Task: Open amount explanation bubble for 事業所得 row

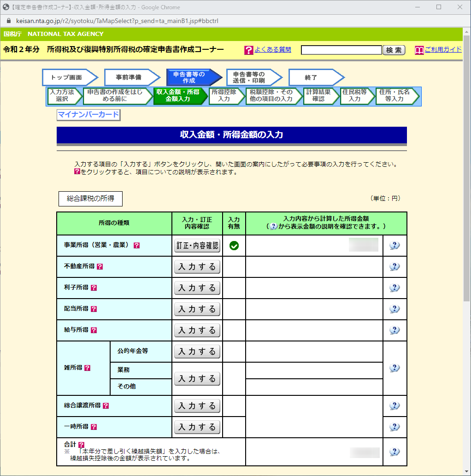Action: click(394, 245)
